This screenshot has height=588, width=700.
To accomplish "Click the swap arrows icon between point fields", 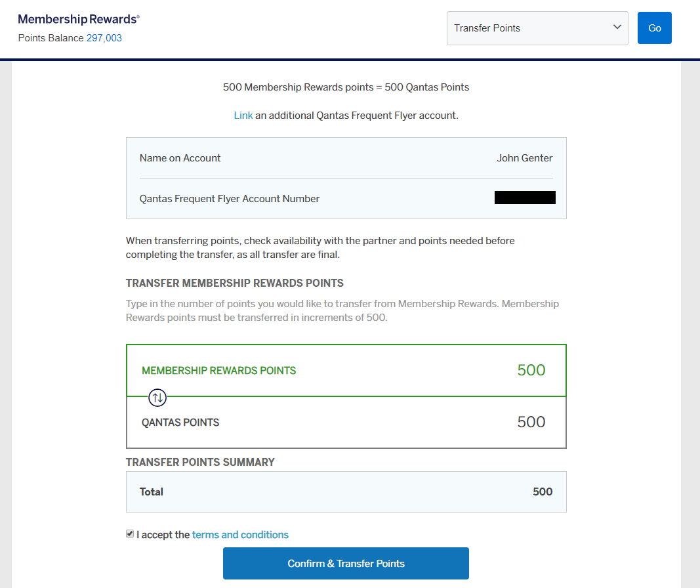I will (157, 397).
